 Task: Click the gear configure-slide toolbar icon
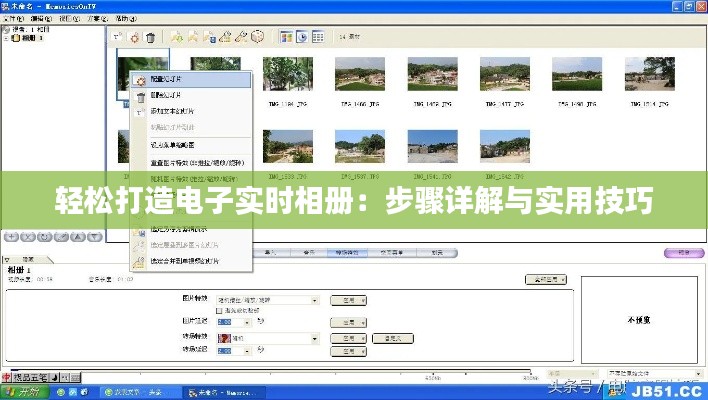134,37
